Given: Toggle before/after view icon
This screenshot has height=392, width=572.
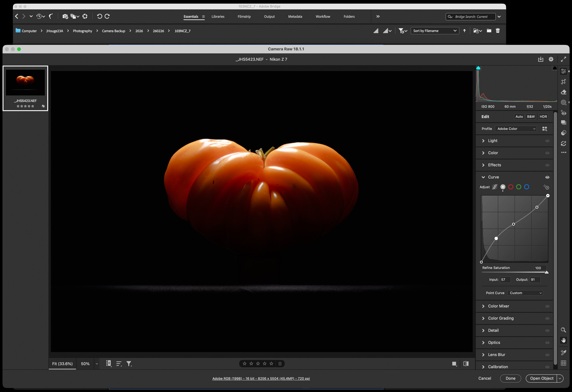Looking at the screenshot, I should point(466,364).
